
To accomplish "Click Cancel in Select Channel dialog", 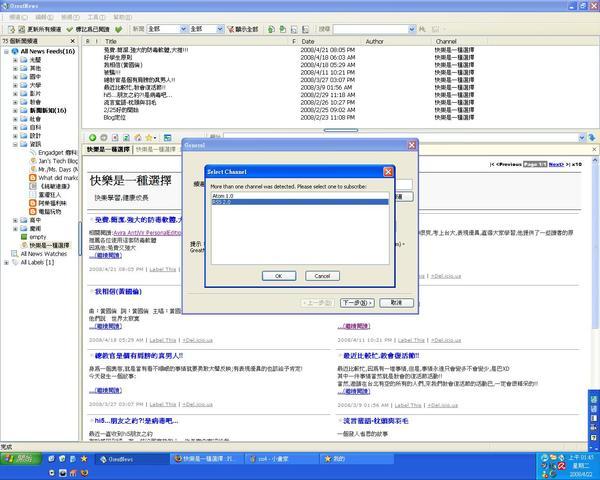I will point(322,276).
